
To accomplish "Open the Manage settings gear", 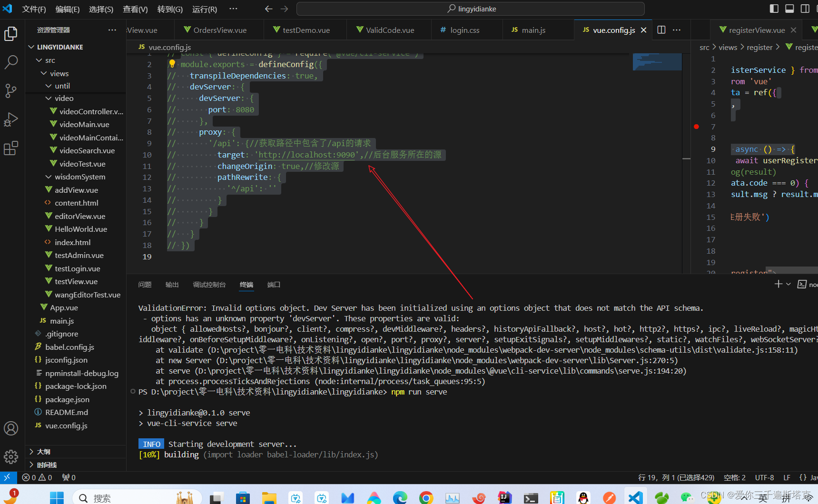I will pos(11,457).
